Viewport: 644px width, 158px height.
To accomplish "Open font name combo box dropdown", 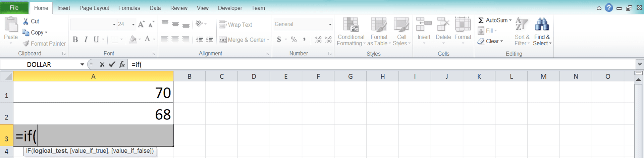I will 114,24.
